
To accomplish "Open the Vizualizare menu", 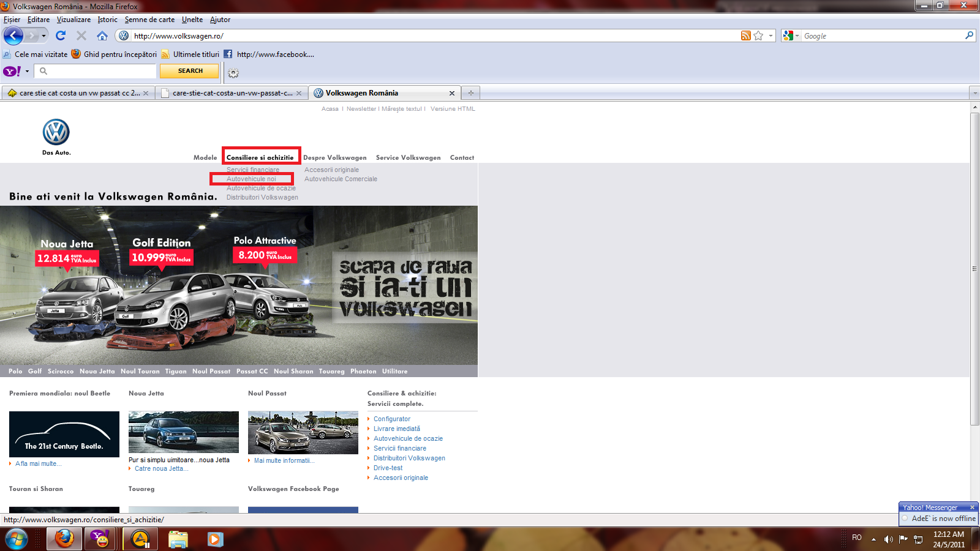I will [x=73, y=20].
